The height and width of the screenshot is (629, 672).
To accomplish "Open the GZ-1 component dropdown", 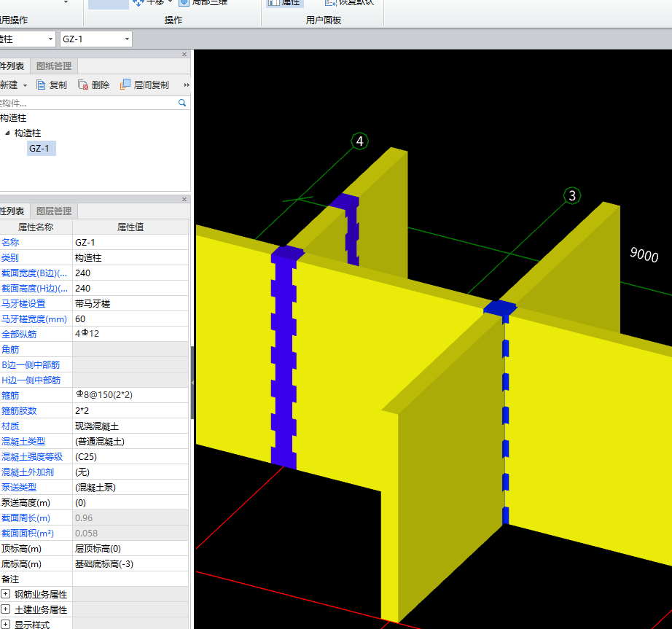I will click(x=127, y=39).
